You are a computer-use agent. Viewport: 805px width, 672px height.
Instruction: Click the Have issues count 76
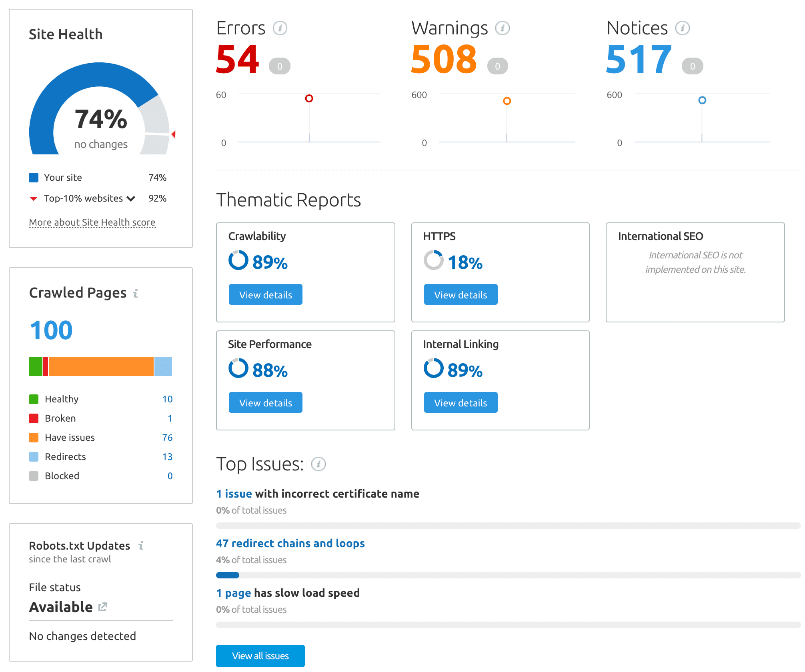point(167,438)
